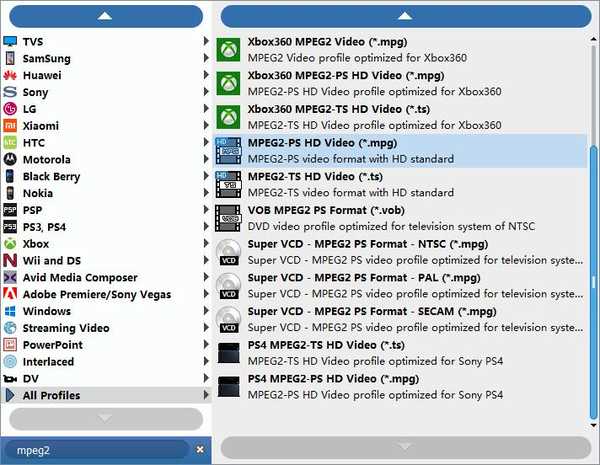Select Super VCD MPEG2 PS Format SECAM
This screenshot has width=600, height=465.
400,319
